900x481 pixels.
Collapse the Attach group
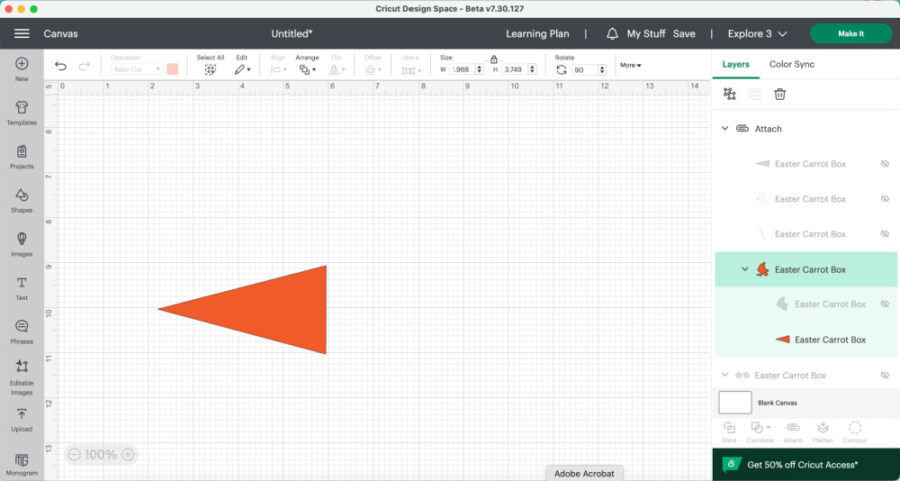(x=725, y=129)
